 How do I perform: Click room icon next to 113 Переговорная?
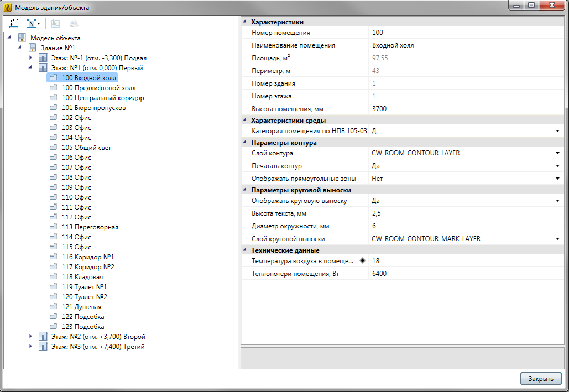53,227
